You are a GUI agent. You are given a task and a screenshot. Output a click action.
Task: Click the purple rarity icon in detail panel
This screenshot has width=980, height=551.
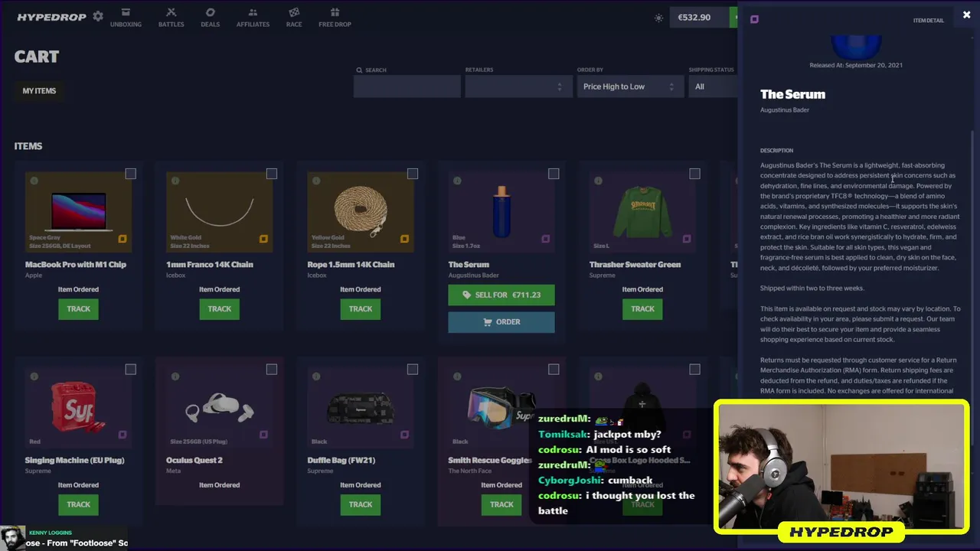click(x=754, y=19)
